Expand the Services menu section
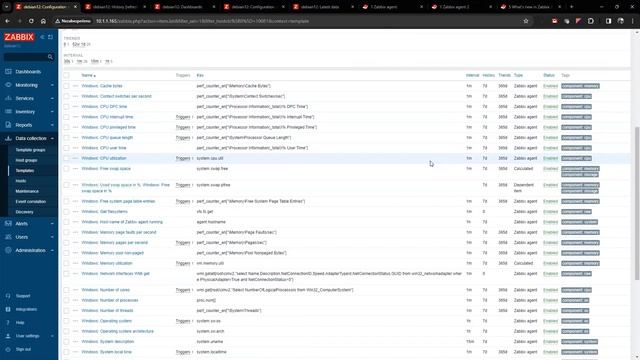 tap(52, 98)
